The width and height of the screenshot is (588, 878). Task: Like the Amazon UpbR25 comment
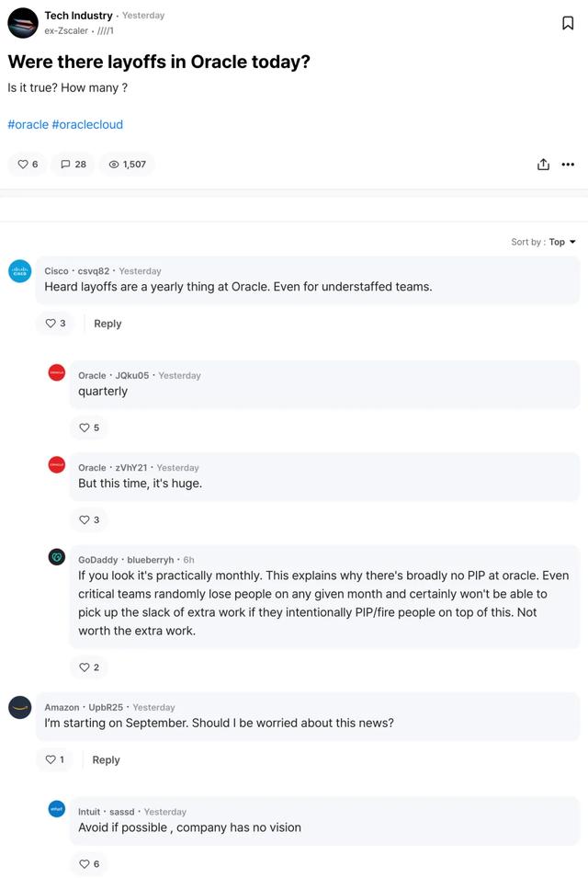[54, 759]
